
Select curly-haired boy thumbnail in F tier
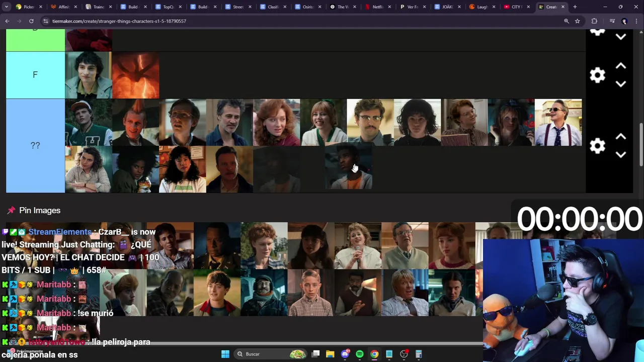(x=89, y=75)
